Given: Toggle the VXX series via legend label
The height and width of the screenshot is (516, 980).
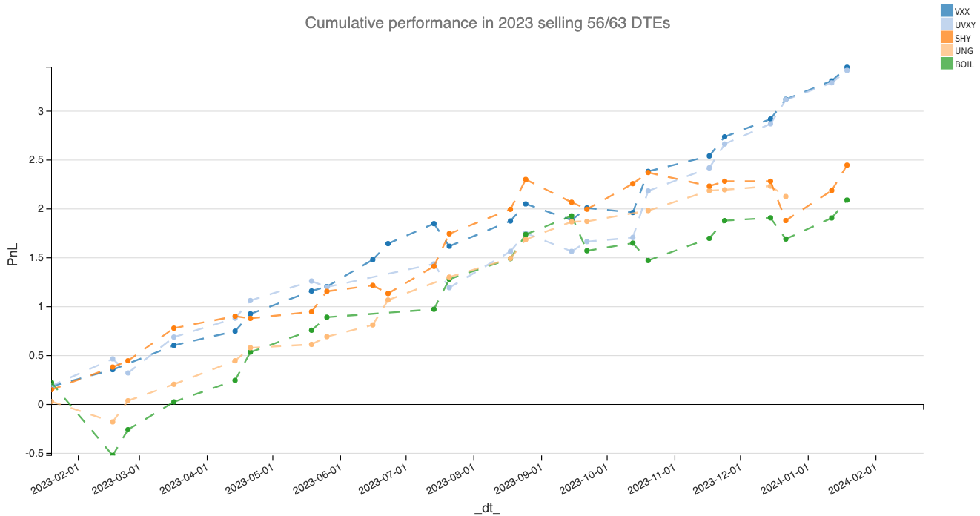Looking at the screenshot, I should [x=962, y=11].
